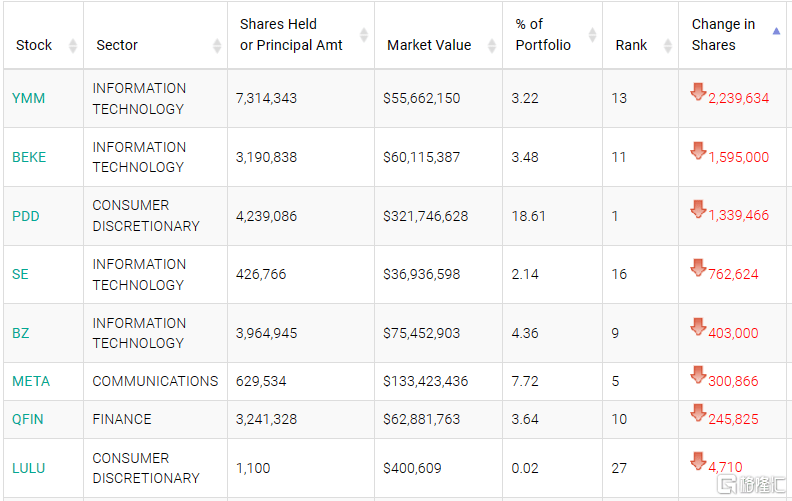792x501 pixels.
Task: Open the YMM stock link
Action: click(x=28, y=98)
